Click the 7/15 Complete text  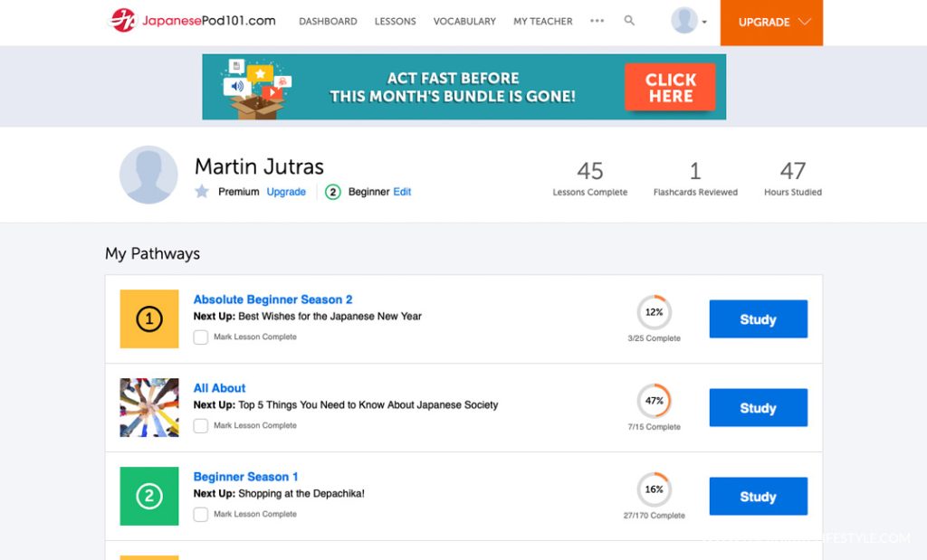pyautogui.click(x=654, y=427)
